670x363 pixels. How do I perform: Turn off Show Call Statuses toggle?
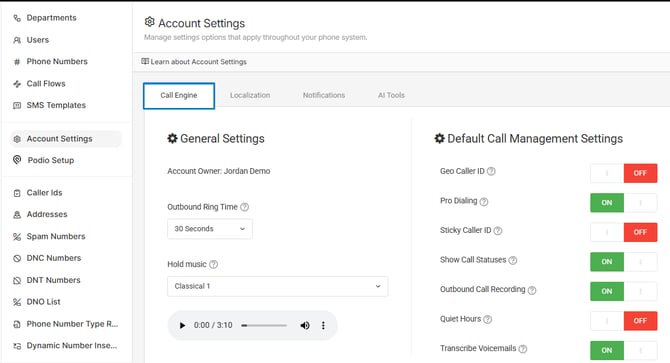pyautogui.click(x=623, y=262)
